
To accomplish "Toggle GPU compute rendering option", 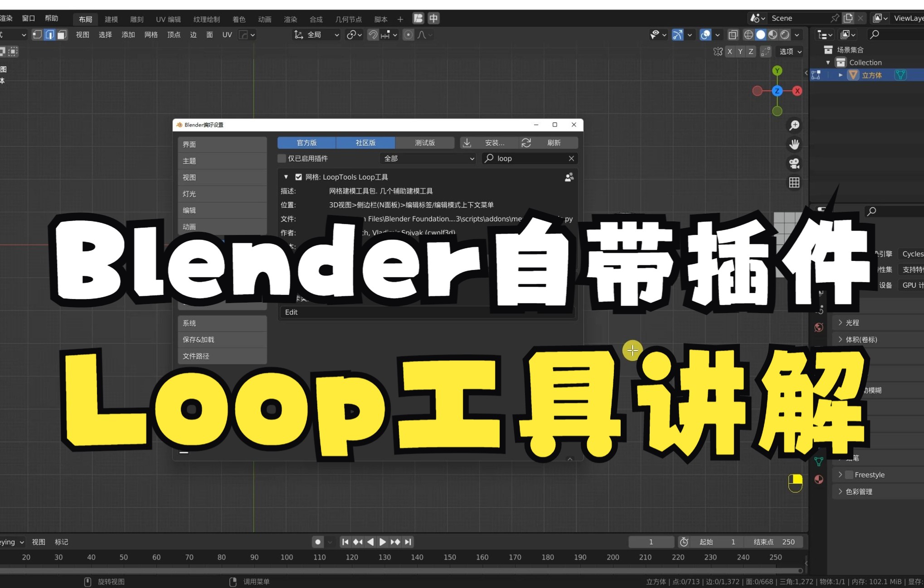I will (x=909, y=290).
